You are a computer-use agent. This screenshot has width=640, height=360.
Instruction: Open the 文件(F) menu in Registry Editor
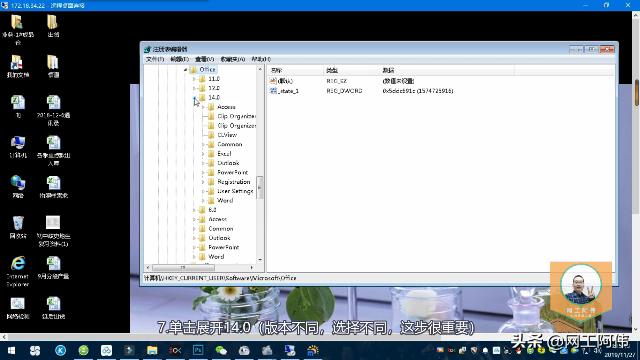(x=155, y=59)
